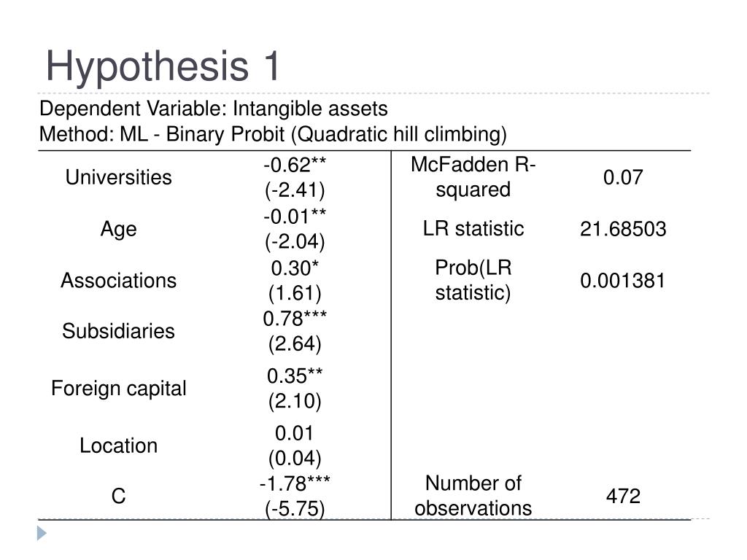Click the Foreign capital label
The height and width of the screenshot is (560, 747).
118,389
